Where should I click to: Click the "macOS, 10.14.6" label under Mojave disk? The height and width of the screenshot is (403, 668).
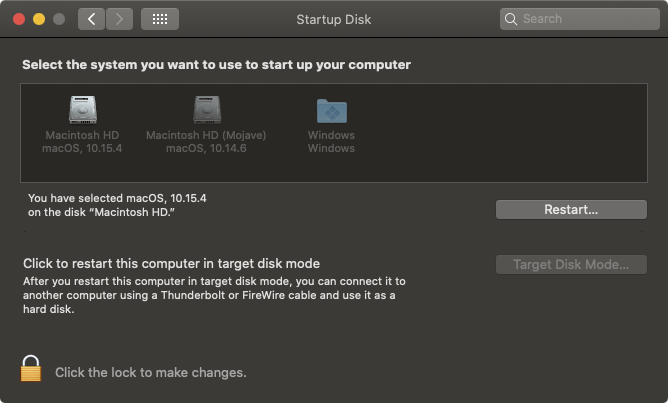(x=206, y=149)
